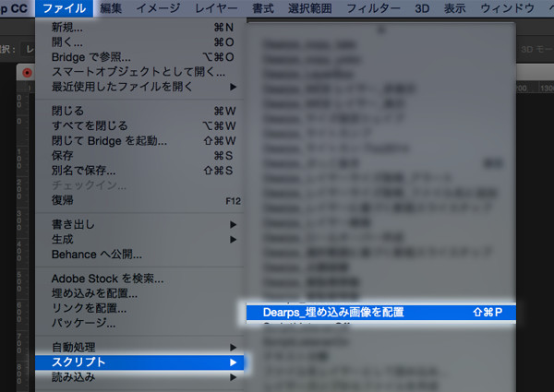Open the 編集 menu in menu bar
The width and height of the screenshot is (554, 392).
point(111,8)
